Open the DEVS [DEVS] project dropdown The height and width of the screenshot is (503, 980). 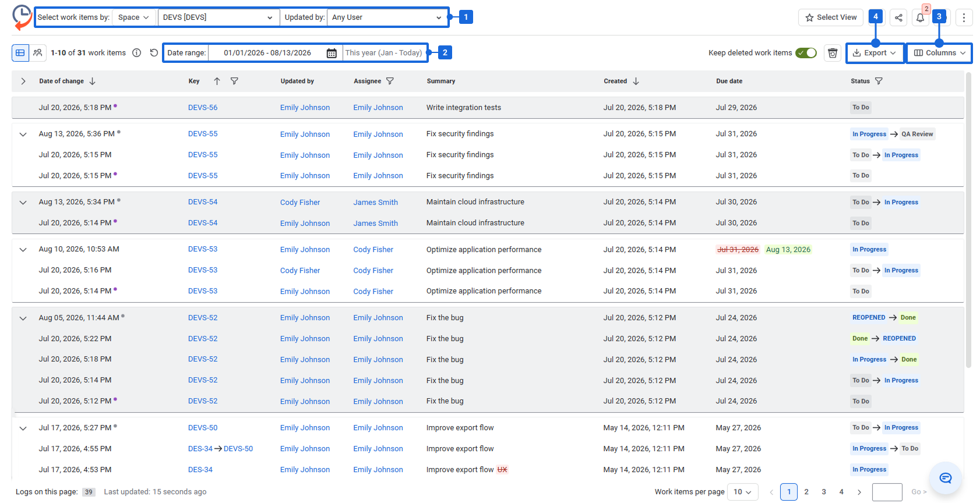pyautogui.click(x=218, y=17)
